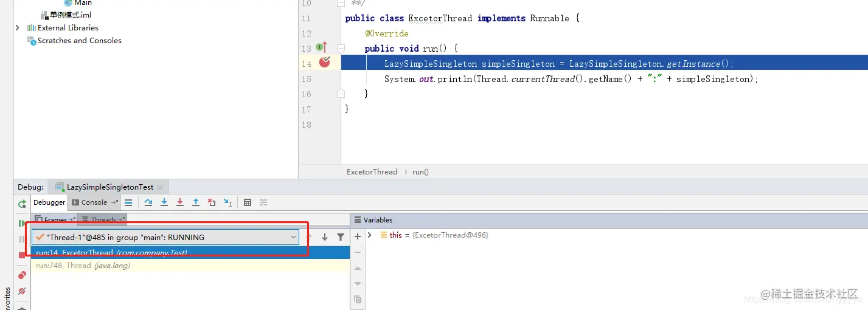The height and width of the screenshot is (310, 868).
Task: Remove watch with minus icon
Action: click(x=358, y=252)
